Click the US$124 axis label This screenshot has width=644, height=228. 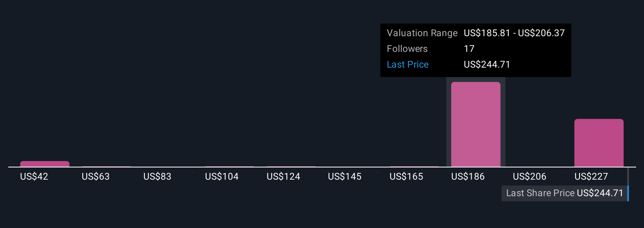pos(284,177)
